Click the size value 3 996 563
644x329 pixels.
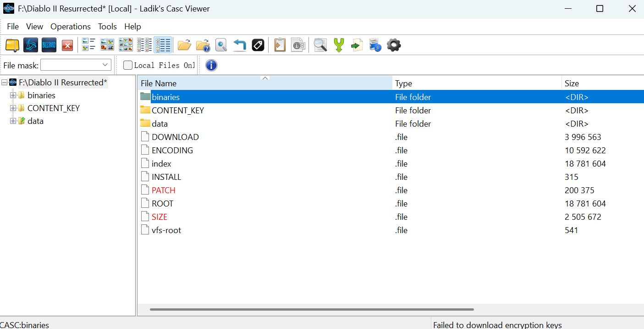583,137
